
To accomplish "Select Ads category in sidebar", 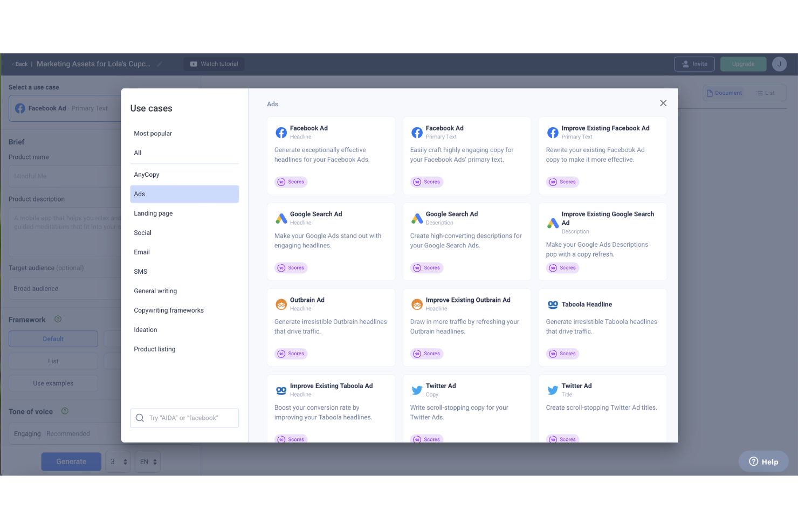I will [184, 194].
